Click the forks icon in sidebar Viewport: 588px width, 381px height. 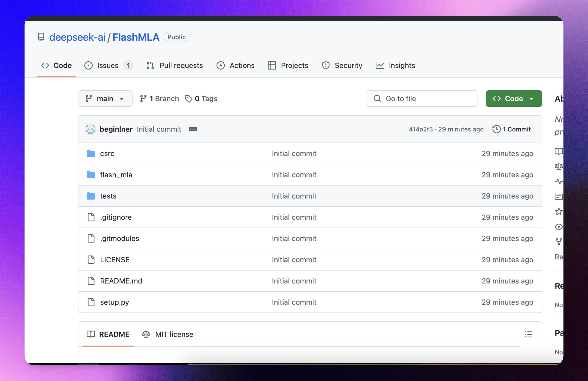(558, 242)
